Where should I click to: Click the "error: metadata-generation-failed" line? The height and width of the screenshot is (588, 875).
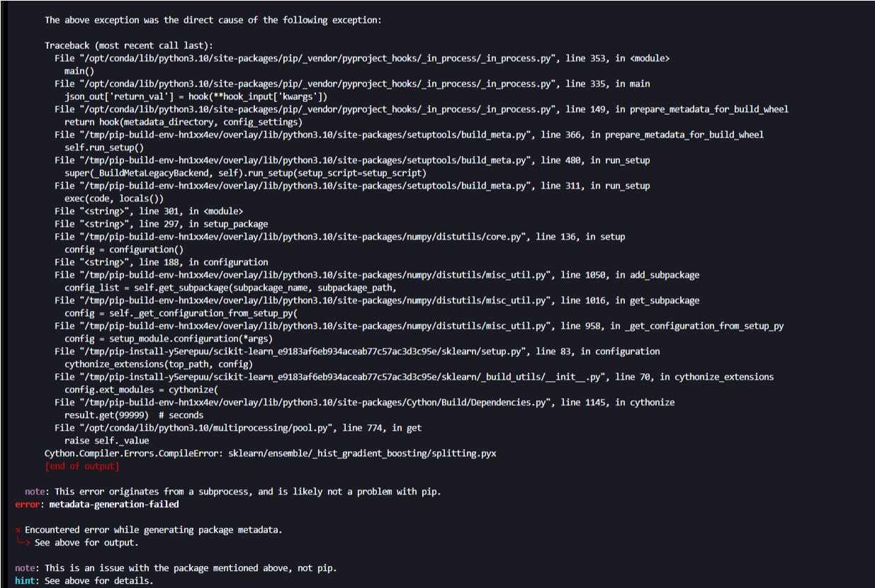point(96,504)
